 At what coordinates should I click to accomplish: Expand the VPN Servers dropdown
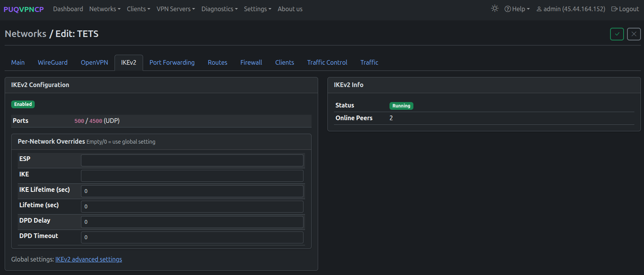(x=176, y=9)
